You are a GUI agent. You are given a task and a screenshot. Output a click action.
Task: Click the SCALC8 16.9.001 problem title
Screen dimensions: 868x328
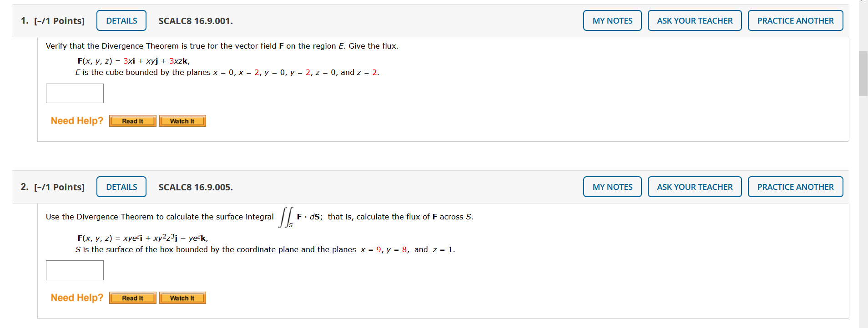tap(195, 20)
